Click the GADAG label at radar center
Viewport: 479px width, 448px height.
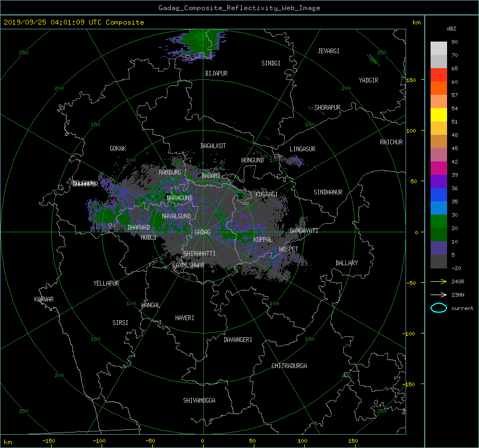click(x=202, y=232)
